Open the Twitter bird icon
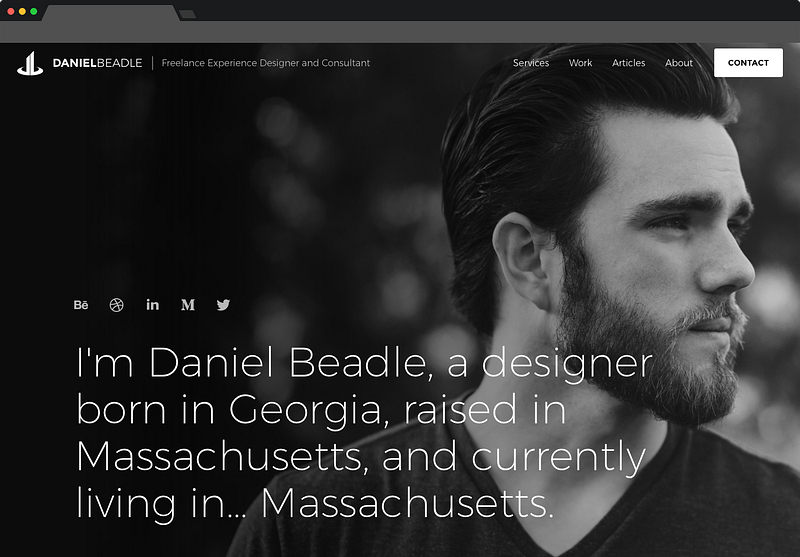800x557 pixels. [x=223, y=305]
